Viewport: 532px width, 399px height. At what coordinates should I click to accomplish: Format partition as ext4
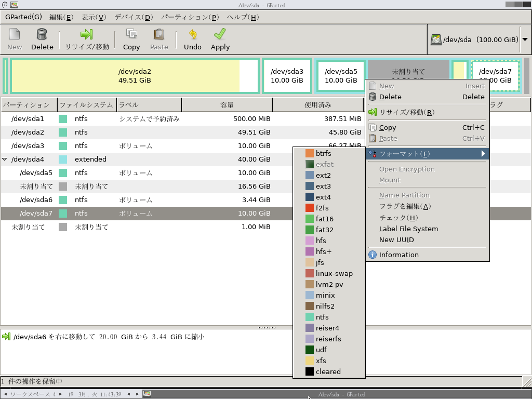[x=329, y=197]
